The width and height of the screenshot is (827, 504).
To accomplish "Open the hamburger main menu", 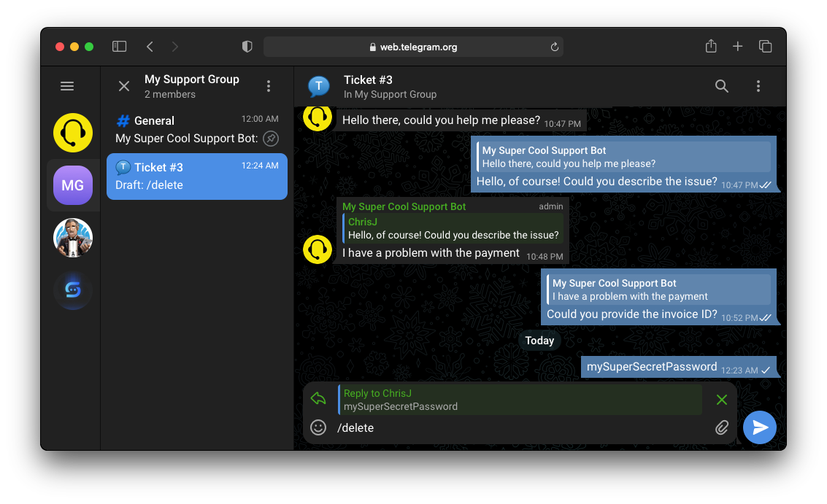I will pyautogui.click(x=67, y=86).
